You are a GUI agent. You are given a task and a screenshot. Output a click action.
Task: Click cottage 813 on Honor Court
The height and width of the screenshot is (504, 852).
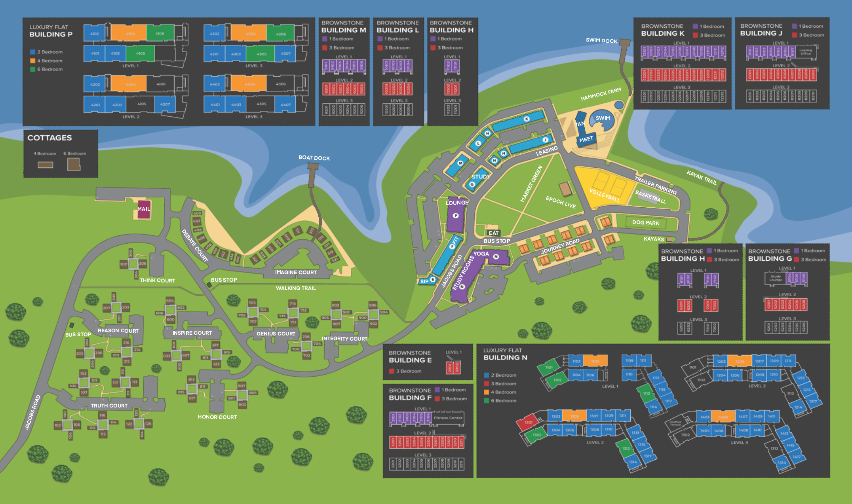click(x=192, y=379)
